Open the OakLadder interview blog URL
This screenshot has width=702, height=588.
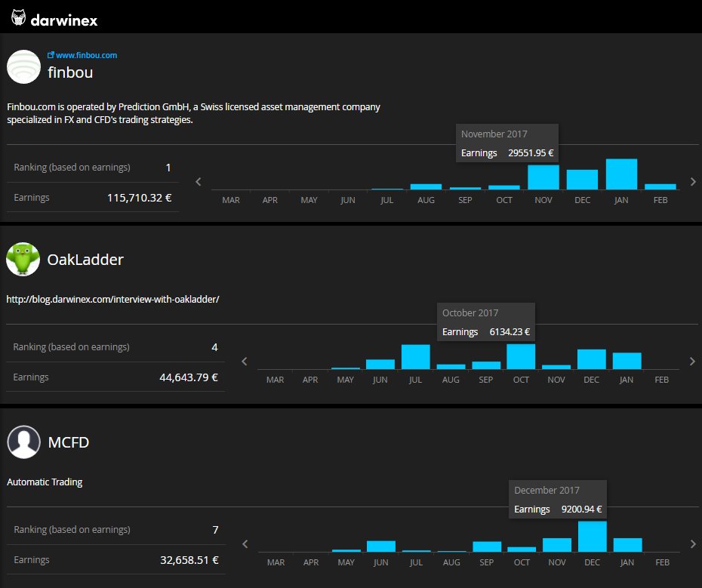[x=112, y=299]
